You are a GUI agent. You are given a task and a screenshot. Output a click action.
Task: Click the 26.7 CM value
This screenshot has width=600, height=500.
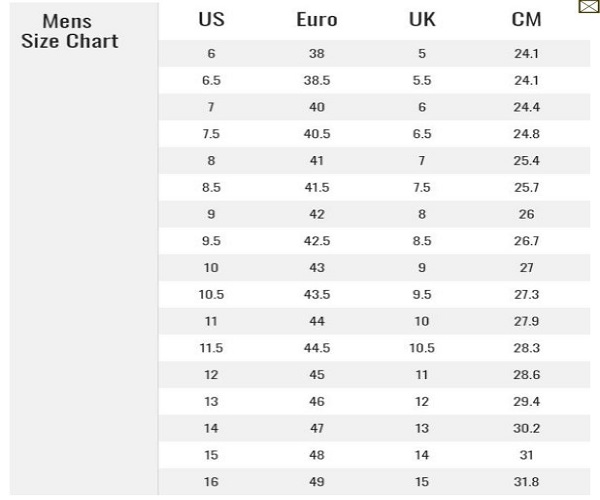click(528, 241)
